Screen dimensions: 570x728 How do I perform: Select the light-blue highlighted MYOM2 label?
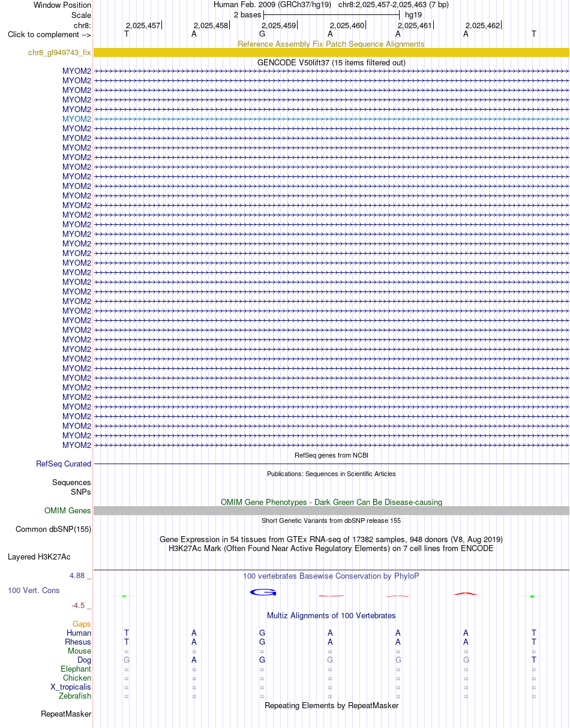77,119
